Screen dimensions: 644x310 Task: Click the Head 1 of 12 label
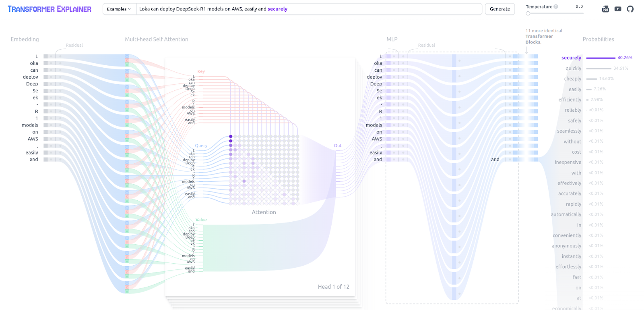(334, 287)
